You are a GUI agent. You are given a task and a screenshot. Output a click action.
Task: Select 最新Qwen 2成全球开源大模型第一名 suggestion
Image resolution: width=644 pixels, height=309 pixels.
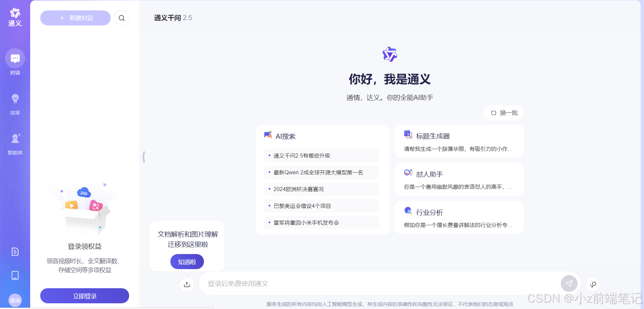(x=321, y=172)
